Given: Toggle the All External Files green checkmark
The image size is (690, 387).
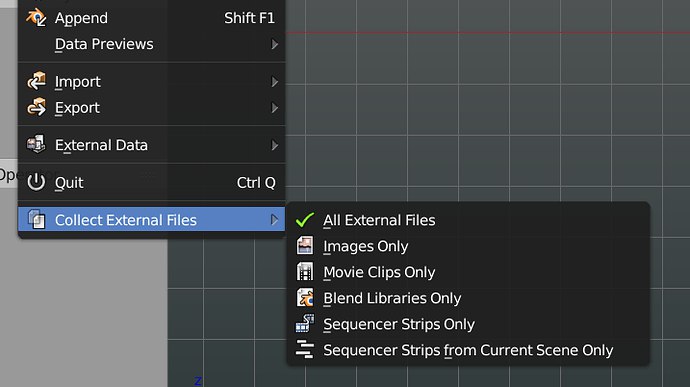Looking at the screenshot, I should click(x=305, y=220).
